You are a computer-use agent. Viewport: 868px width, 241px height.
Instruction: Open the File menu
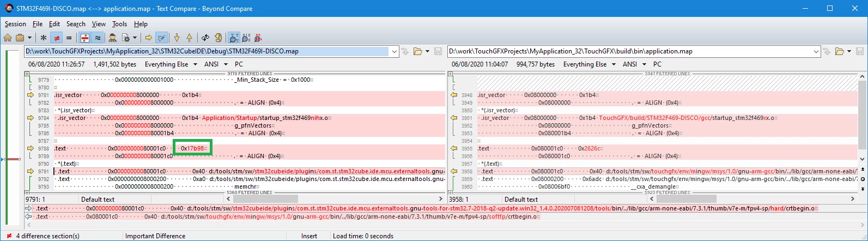click(37, 24)
